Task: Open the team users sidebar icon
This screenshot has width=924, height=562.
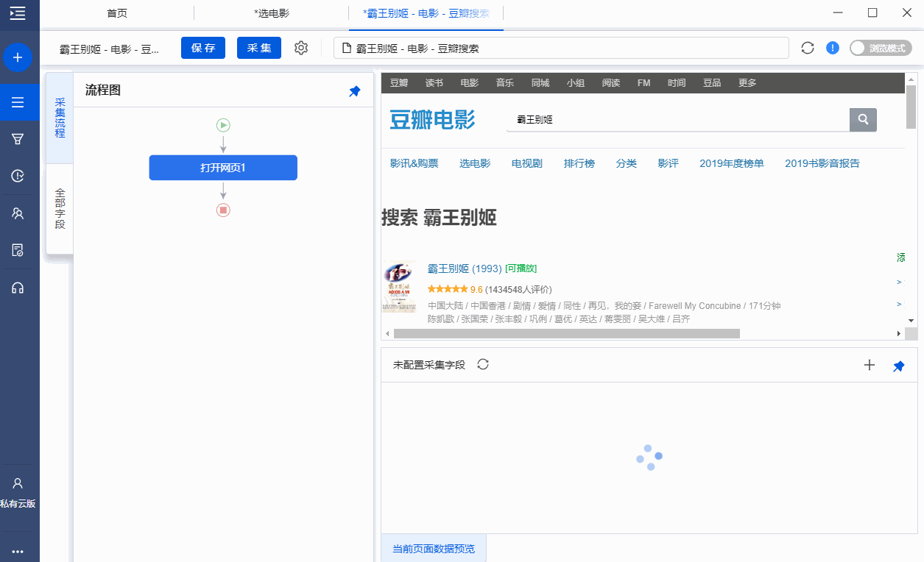Action: point(18,213)
